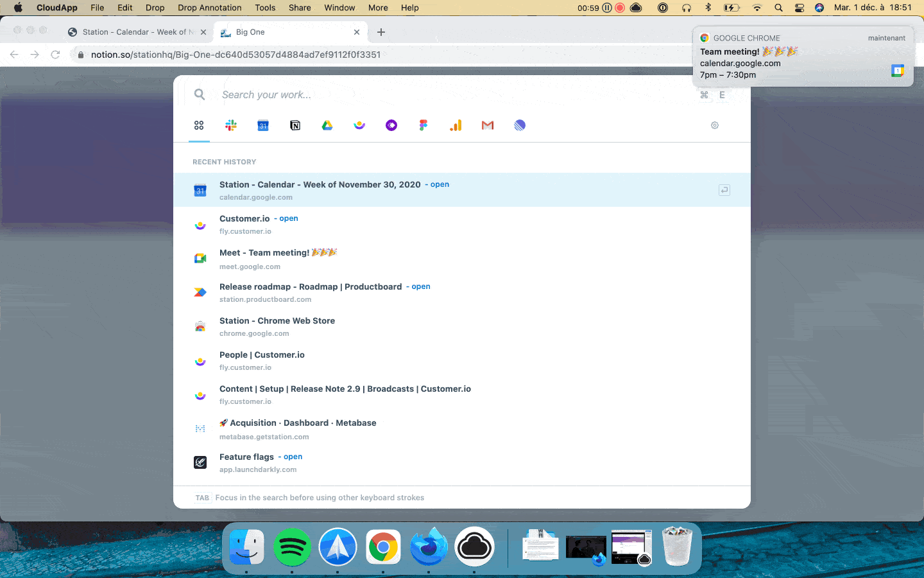Open a new browser tab
Screen dimensions: 924x578
pos(381,32)
